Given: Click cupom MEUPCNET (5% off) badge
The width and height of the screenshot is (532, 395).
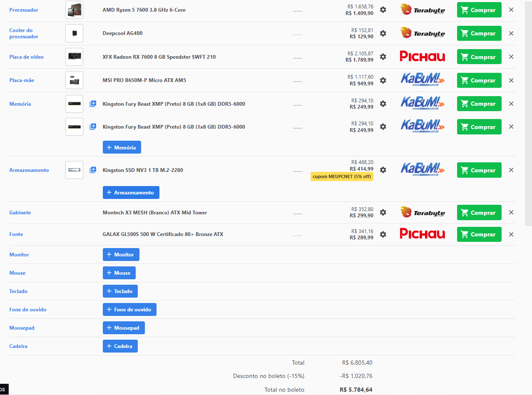Looking at the screenshot, I should [x=342, y=176].
